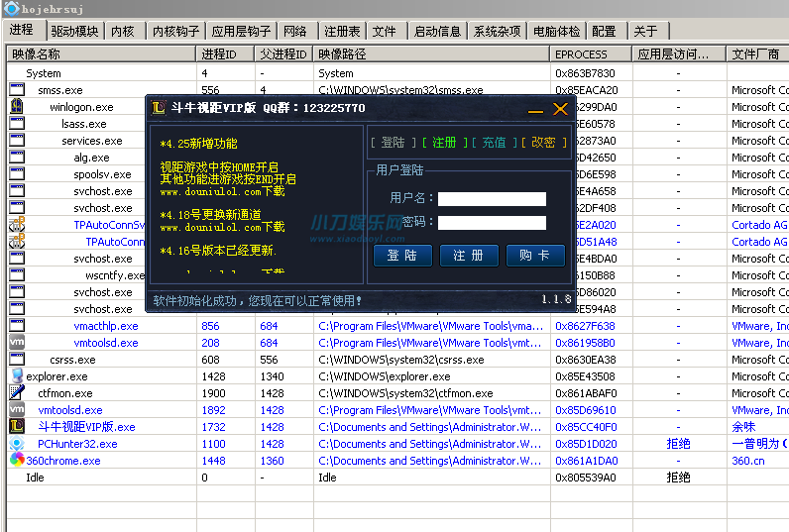Switch to 注册 section in dialog
The height and width of the screenshot is (532, 789).
(x=444, y=143)
